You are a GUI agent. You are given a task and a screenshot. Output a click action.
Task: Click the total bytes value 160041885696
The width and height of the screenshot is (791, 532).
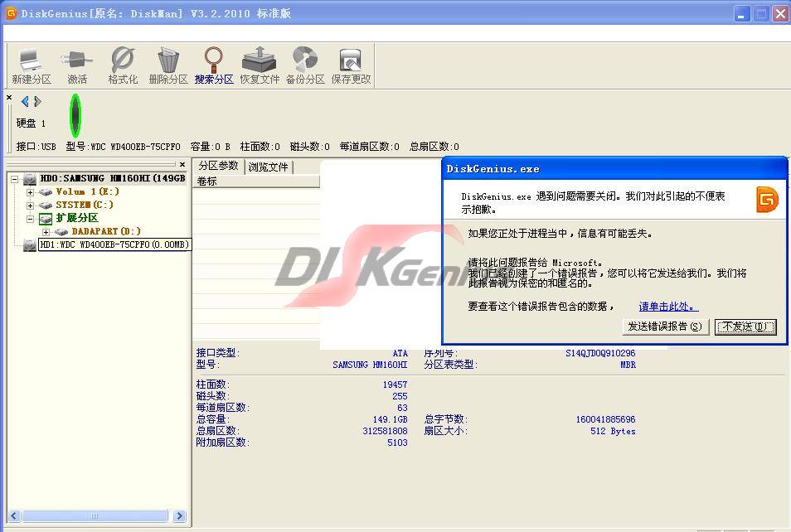[x=605, y=419]
